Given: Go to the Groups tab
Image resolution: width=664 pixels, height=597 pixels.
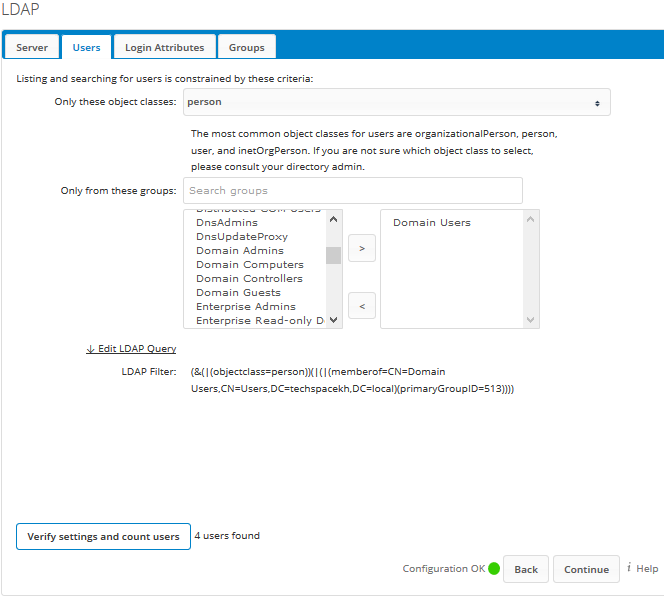Looking at the screenshot, I should tap(246, 47).
